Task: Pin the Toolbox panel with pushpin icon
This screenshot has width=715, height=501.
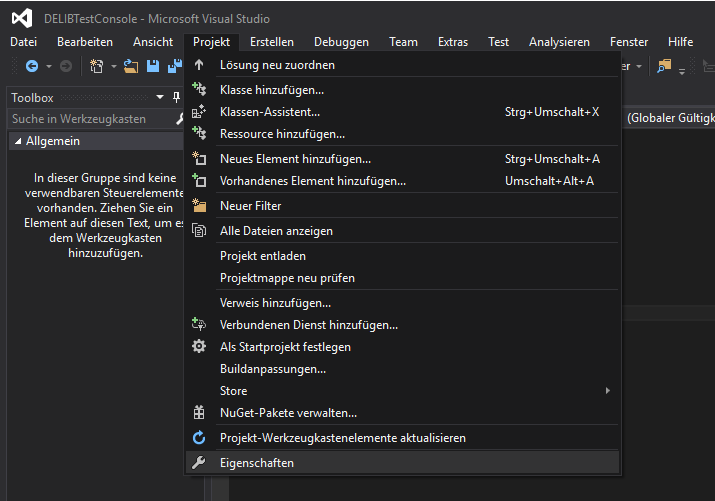Action: (x=177, y=97)
